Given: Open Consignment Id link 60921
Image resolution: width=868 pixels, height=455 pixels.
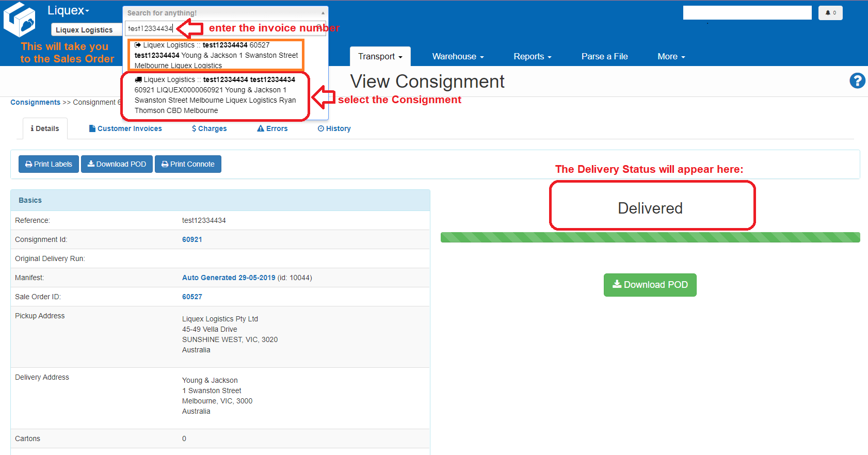Looking at the screenshot, I should coord(192,239).
